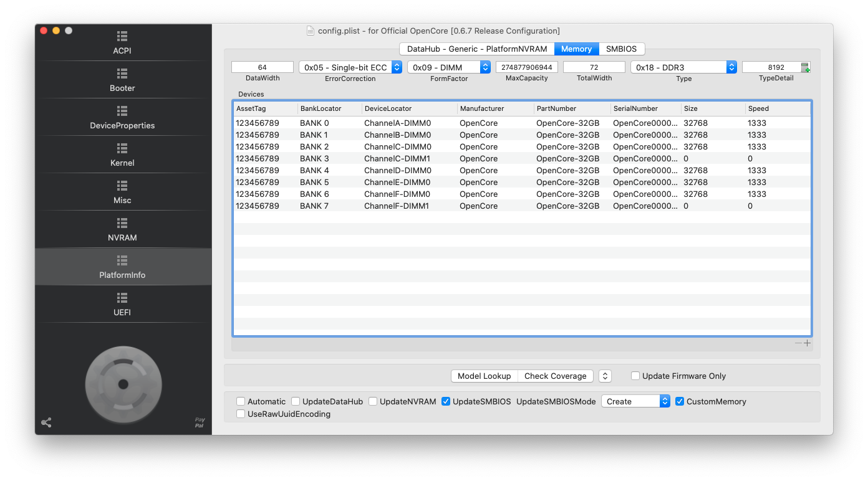Enable the Automatic checkbox
This screenshot has width=868, height=481.
click(x=241, y=401)
